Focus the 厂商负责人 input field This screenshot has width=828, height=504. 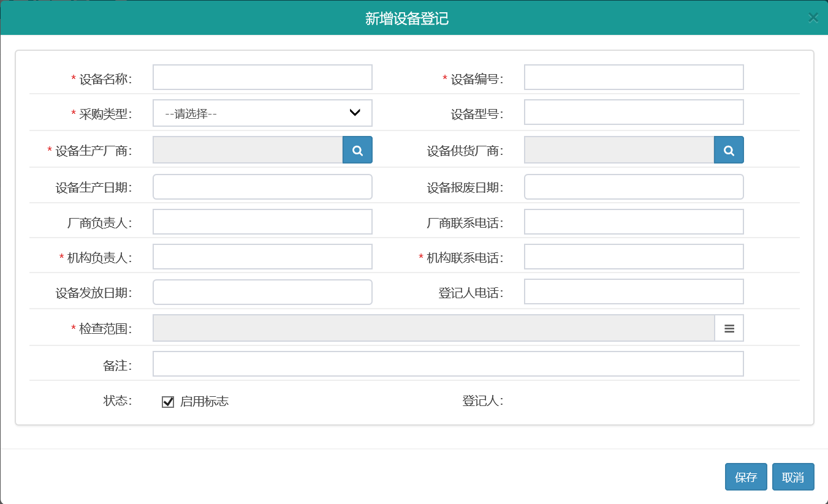[262, 222]
